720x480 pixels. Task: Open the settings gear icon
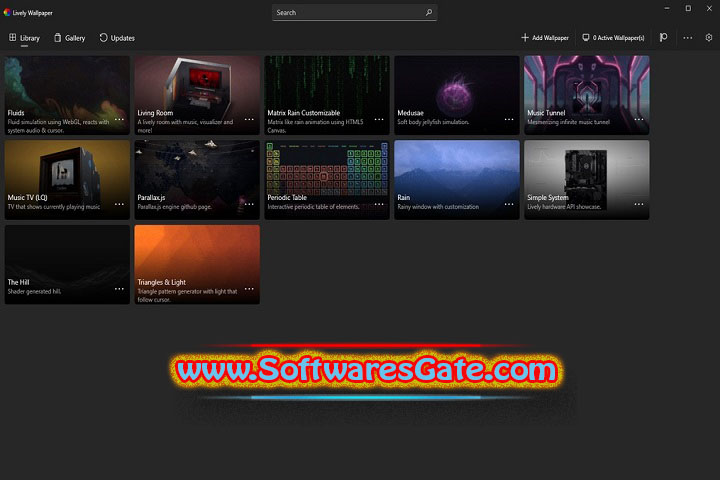(x=709, y=38)
